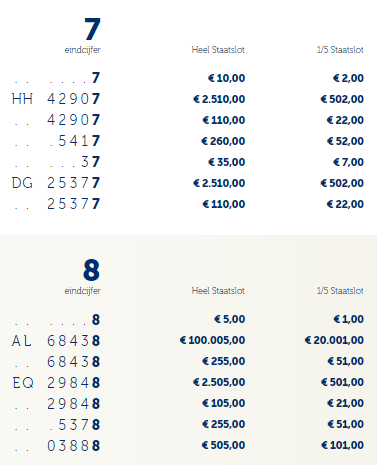The width and height of the screenshot is (377, 465).
Task: Select the DG 25377 lot number
Action: [x=56, y=183]
